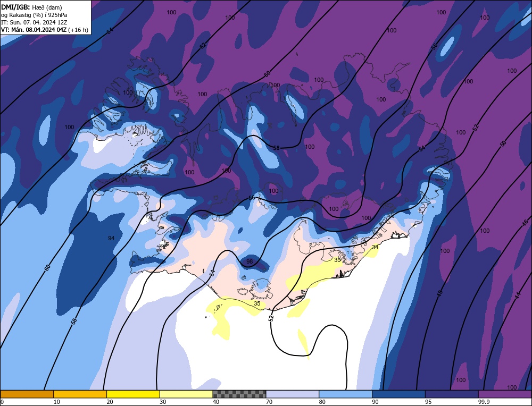Viewport: 532px width, 406px height.
Task: Click the '95' tick label on the color scale
Action: pyautogui.click(x=428, y=402)
